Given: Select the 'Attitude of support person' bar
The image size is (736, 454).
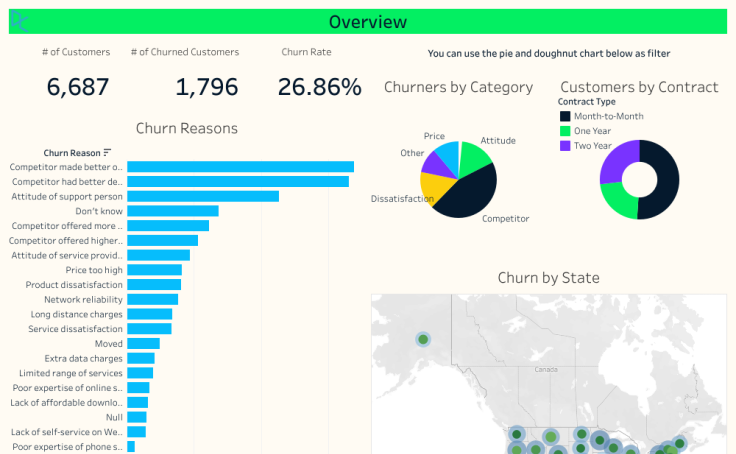Looking at the screenshot, I should click(x=202, y=196).
